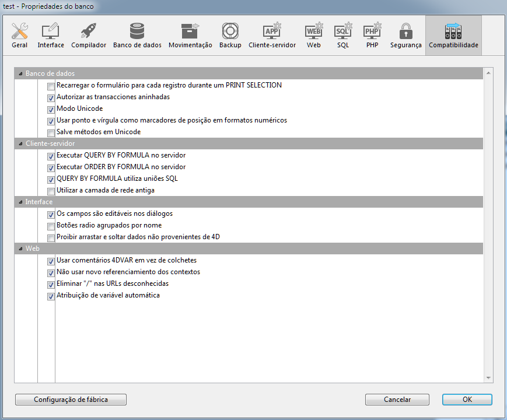Enable Utilizar a camada de rede antiga
This screenshot has width=507, height=420.
point(51,191)
